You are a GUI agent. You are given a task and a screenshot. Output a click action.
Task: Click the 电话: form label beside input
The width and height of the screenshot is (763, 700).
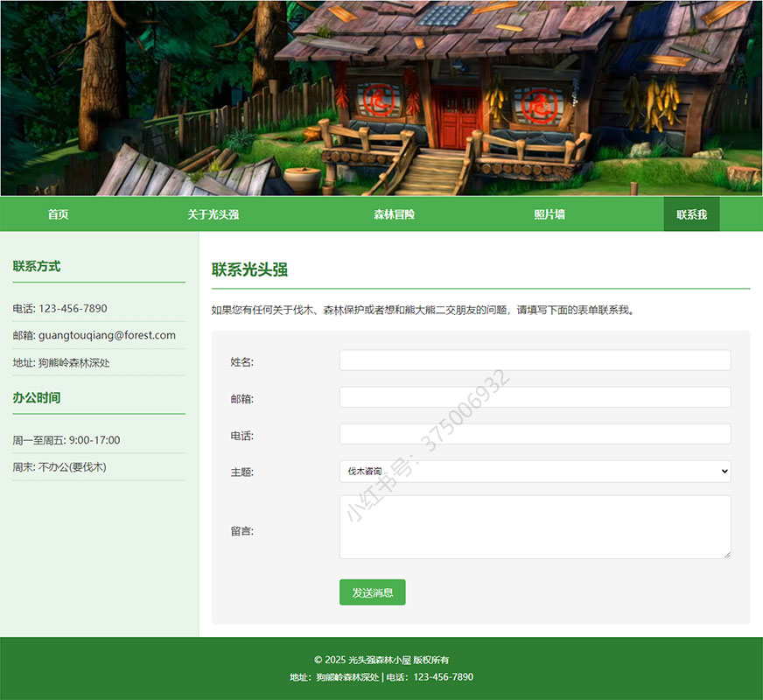(x=241, y=436)
